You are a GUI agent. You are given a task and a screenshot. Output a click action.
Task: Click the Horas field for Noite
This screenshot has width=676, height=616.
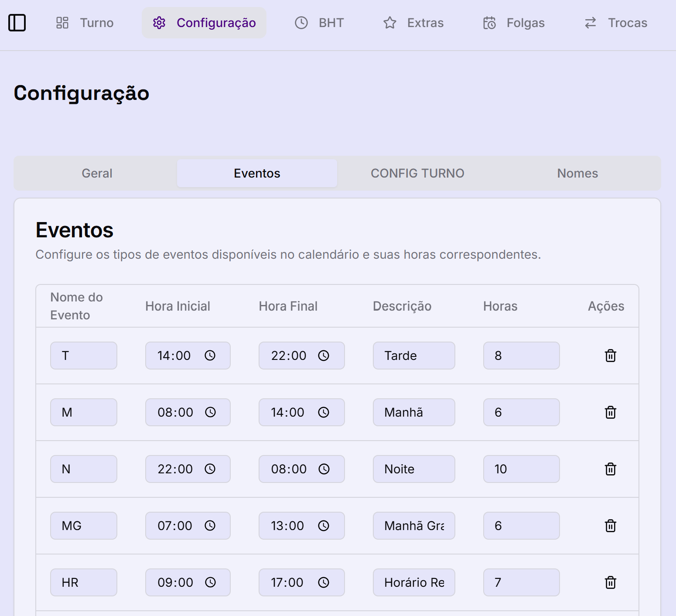[x=521, y=469]
